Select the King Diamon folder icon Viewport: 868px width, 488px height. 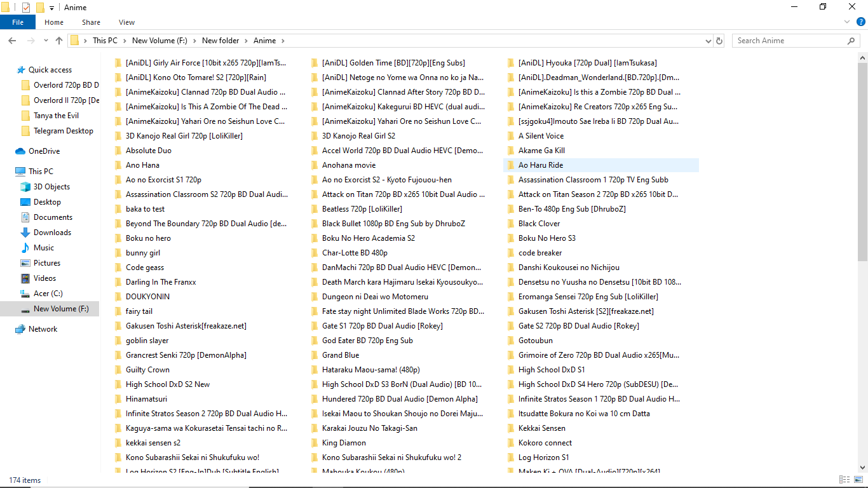315,443
